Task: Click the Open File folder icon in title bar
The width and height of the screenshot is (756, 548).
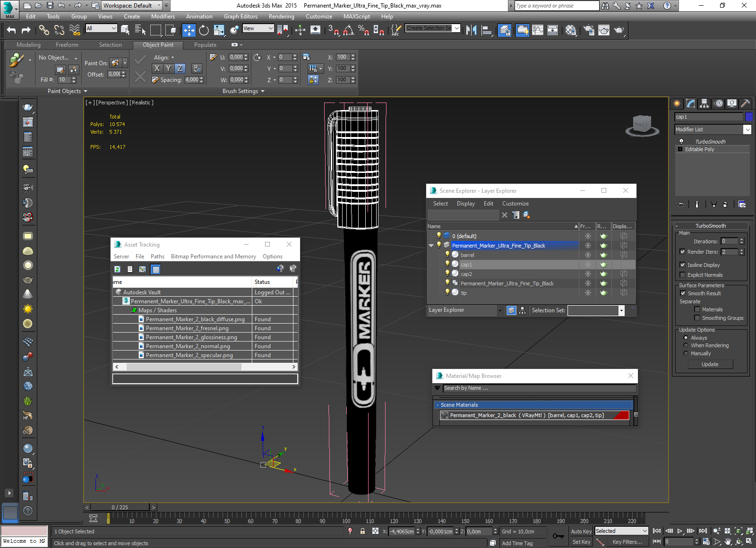Action: pyautogui.click(x=38, y=6)
